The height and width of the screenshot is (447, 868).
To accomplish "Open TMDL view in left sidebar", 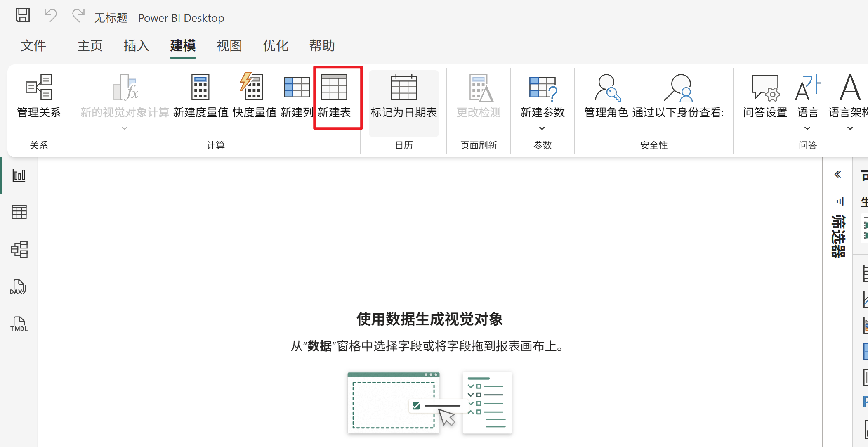I will click(19, 324).
